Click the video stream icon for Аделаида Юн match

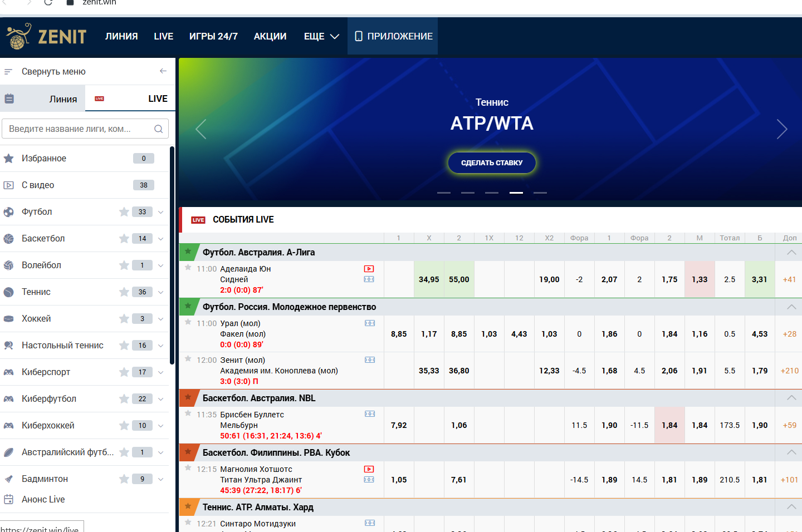tap(369, 269)
